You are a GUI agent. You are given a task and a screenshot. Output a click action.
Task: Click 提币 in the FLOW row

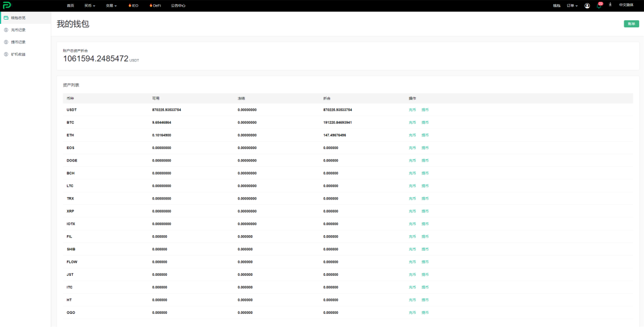click(425, 261)
